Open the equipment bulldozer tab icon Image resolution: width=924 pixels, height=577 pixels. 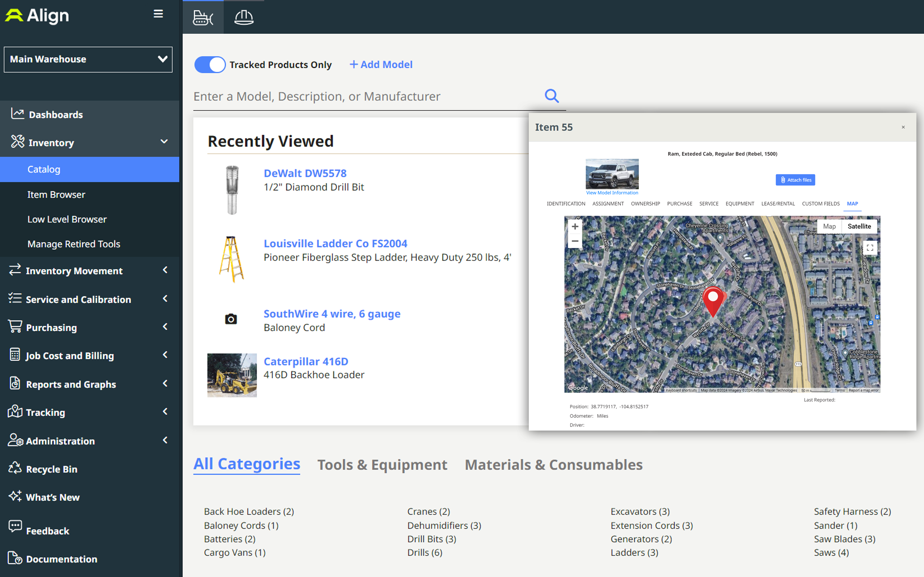tap(203, 18)
